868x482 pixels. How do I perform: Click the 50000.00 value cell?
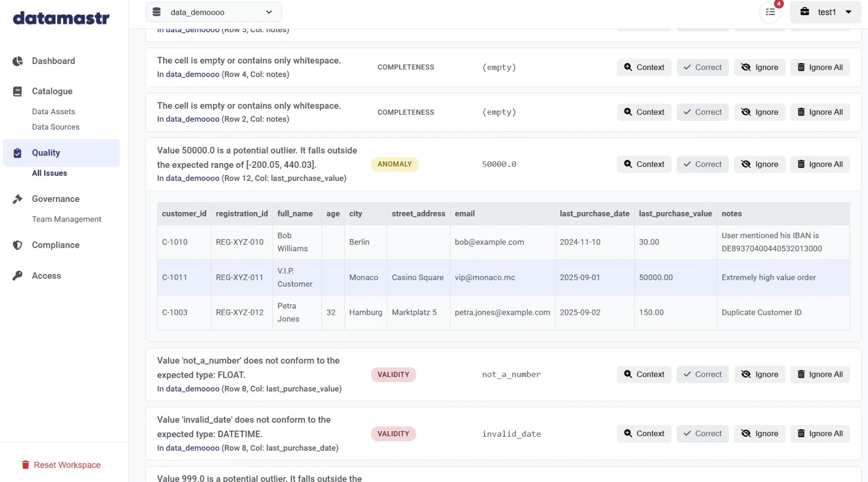[675, 278]
